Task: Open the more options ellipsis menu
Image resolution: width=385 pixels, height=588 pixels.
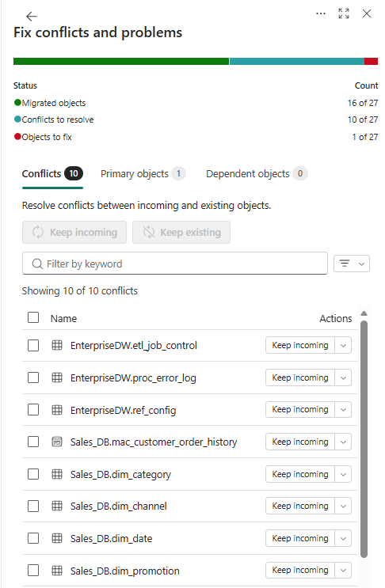Action: (x=321, y=13)
